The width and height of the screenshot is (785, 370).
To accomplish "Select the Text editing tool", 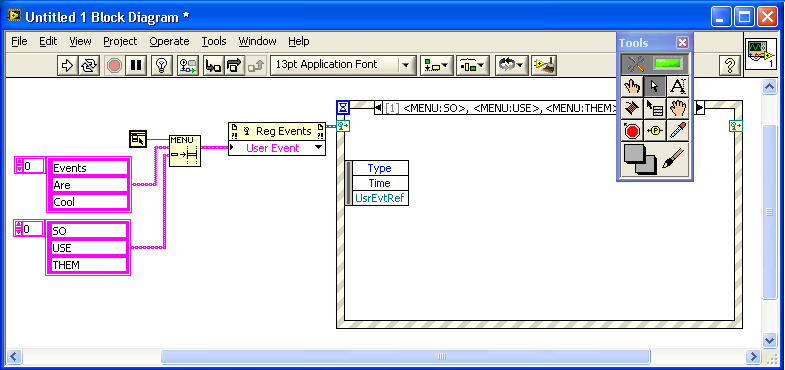I will 678,87.
